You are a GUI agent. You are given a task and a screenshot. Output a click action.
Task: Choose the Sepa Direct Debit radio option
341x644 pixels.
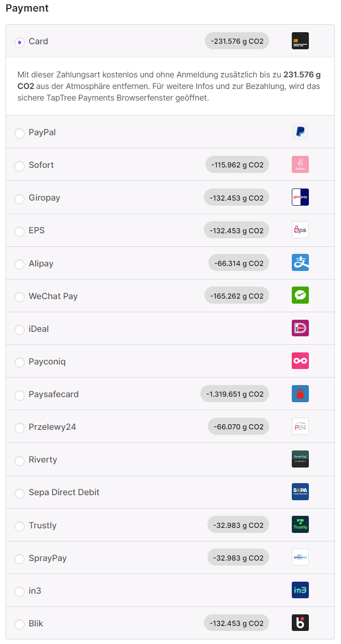click(x=20, y=493)
